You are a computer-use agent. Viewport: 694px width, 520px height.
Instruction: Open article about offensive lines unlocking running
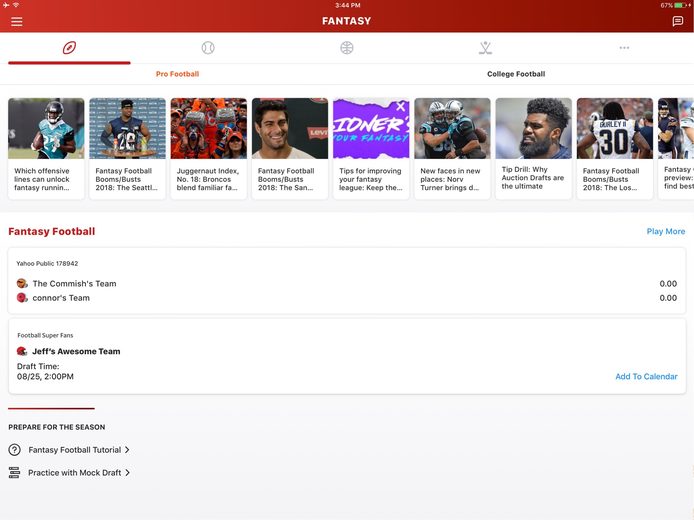click(46, 148)
